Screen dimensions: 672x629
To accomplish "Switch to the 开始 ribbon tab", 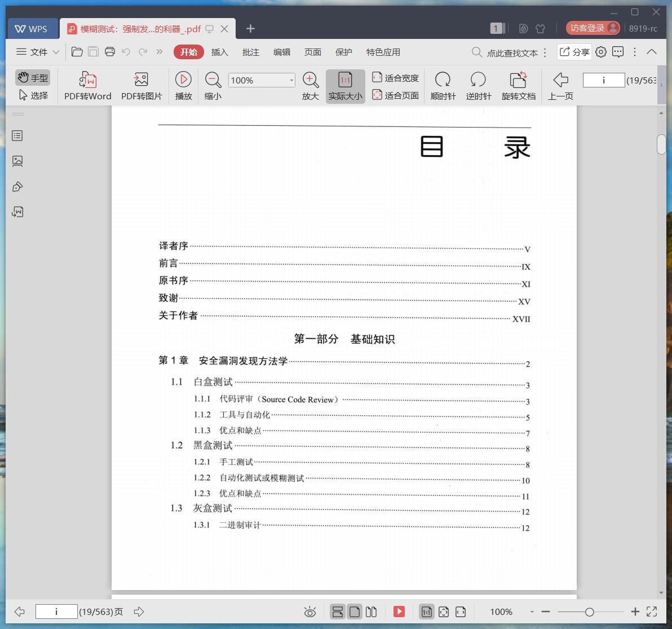I will pyautogui.click(x=188, y=52).
